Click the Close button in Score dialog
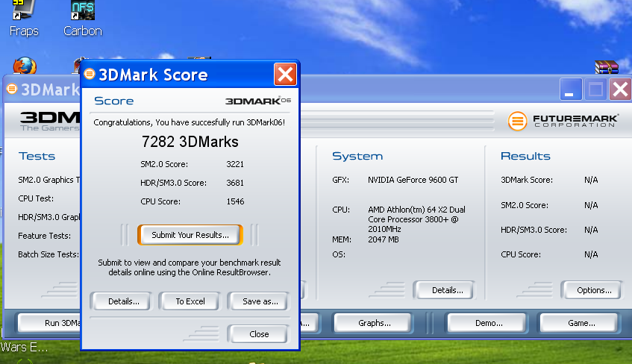The height and width of the screenshot is (364, 632). [x=259, y=334]
